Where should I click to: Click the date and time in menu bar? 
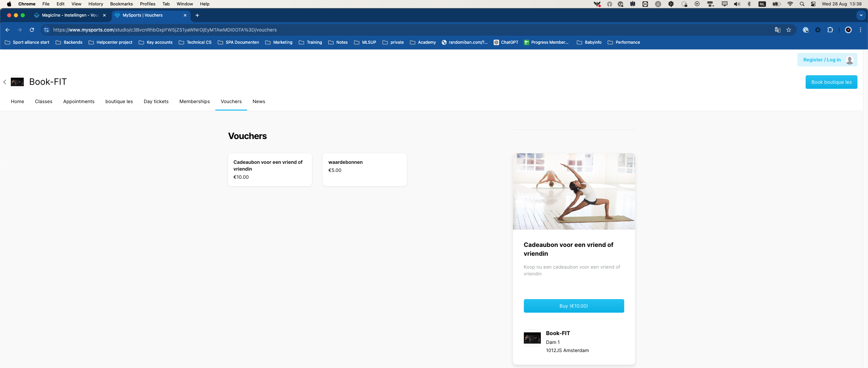(x=842, y=4)
